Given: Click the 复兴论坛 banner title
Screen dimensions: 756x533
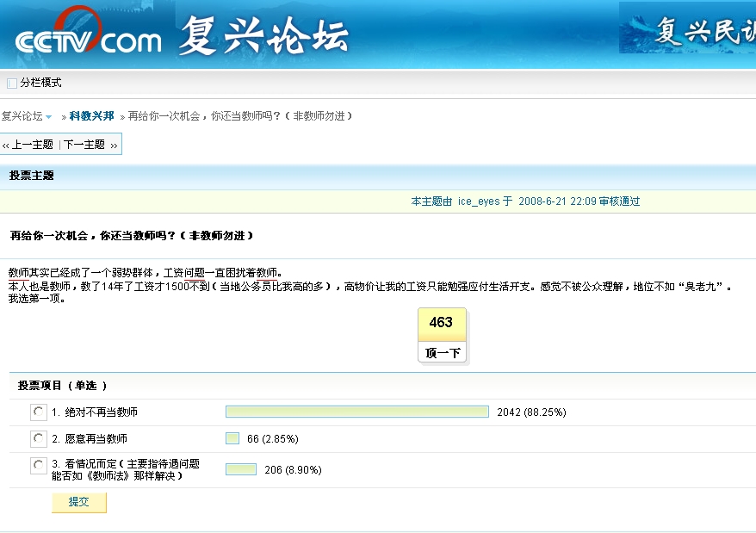Looking at the screenshot, I should (263, 36).
